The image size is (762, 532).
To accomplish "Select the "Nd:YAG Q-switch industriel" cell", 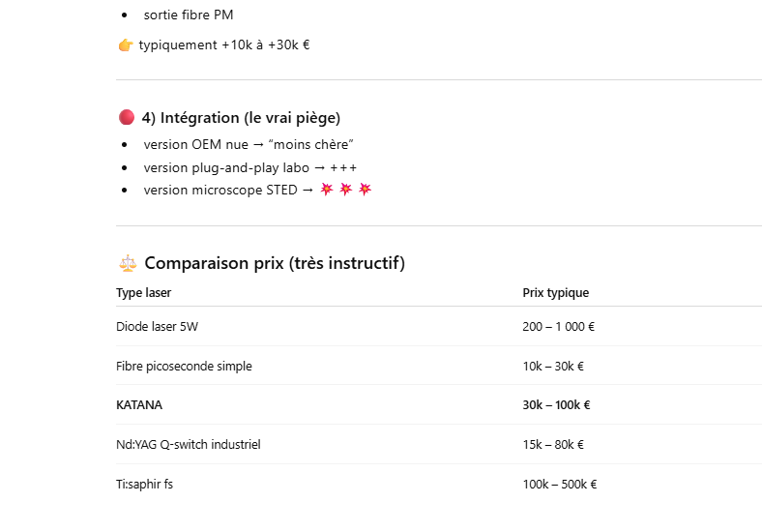I will 188,445.
